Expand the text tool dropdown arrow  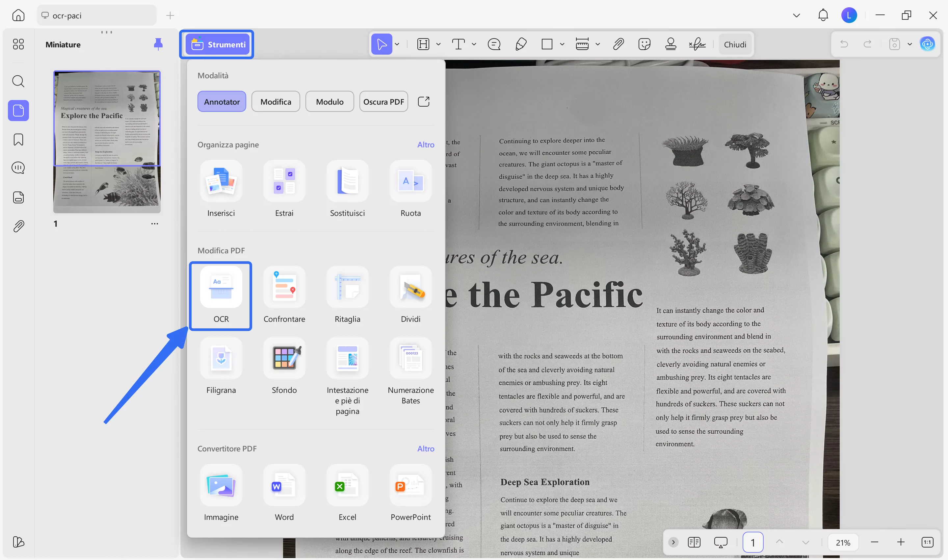474,44
